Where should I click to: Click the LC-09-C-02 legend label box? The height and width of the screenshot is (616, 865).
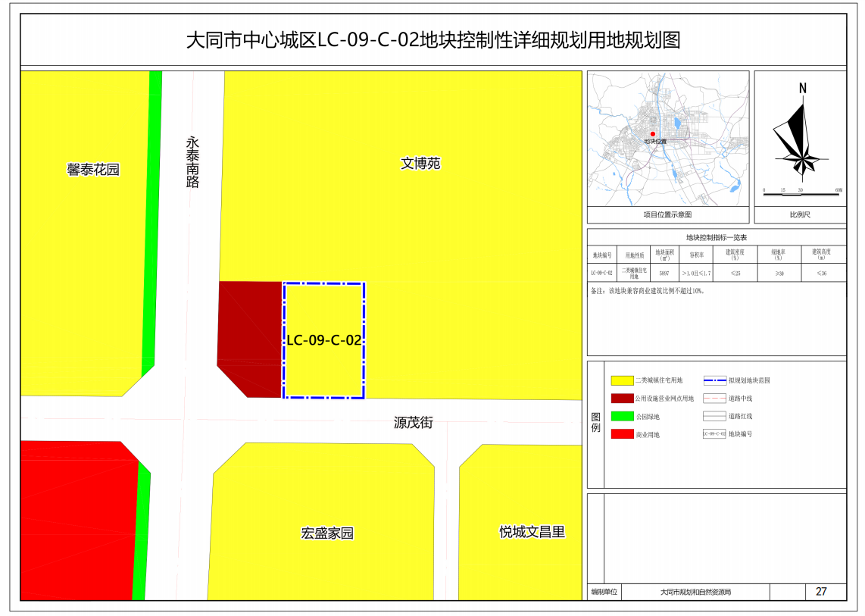(714, 434)
